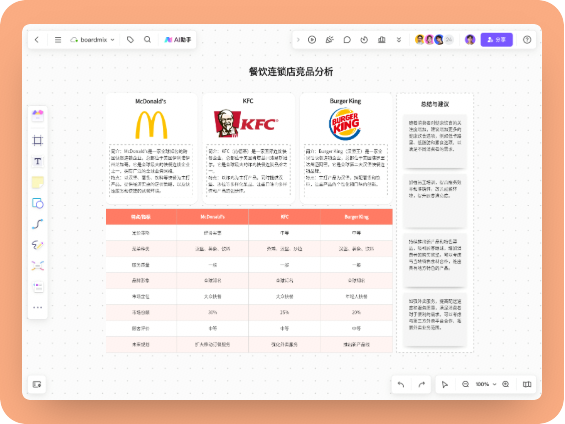Select the Shapes tool
The height and width of the screenshot is (424, 565).
(37, 203)
